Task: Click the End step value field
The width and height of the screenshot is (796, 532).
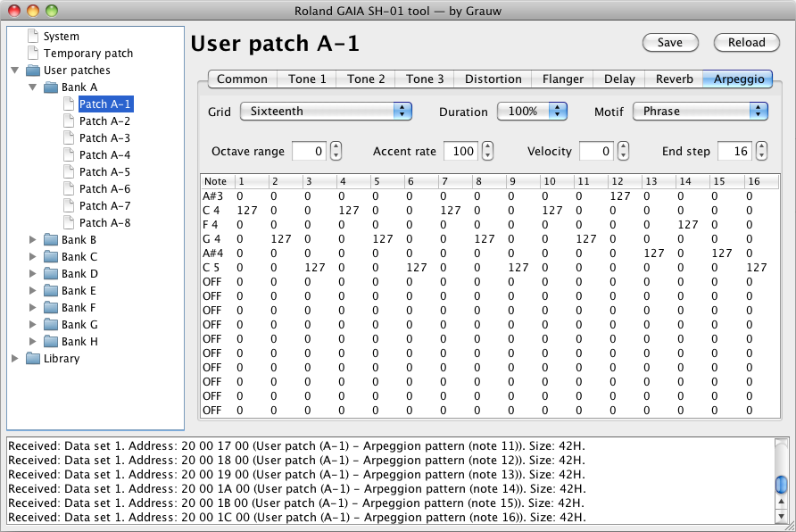Action: [734, 151]
